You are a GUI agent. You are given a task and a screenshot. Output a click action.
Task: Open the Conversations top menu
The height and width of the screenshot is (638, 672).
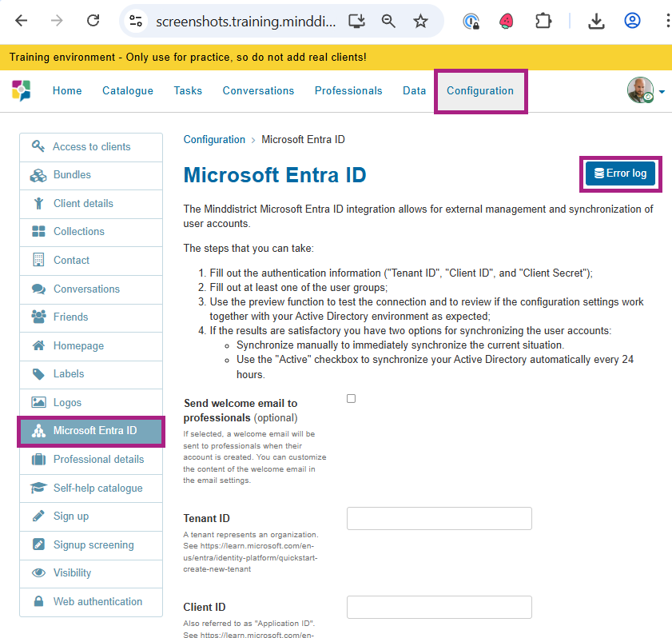(x=258, y=91)
